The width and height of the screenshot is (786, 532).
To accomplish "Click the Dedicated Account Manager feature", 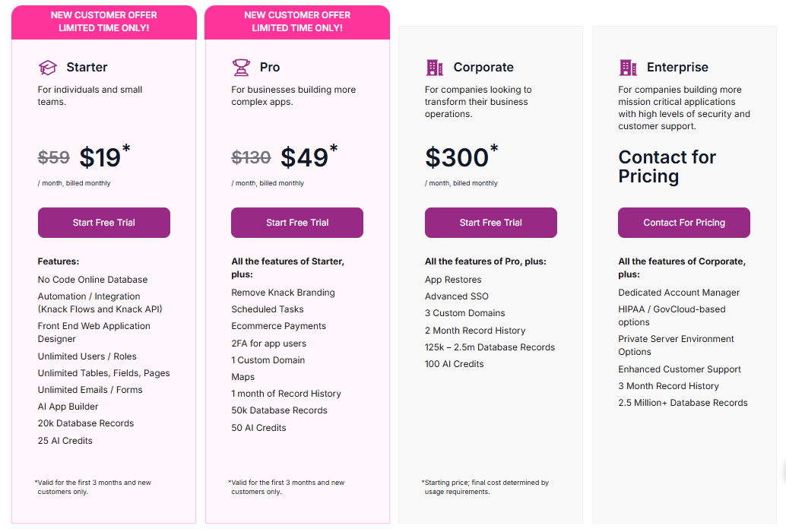I will click(x=679, y=293).
